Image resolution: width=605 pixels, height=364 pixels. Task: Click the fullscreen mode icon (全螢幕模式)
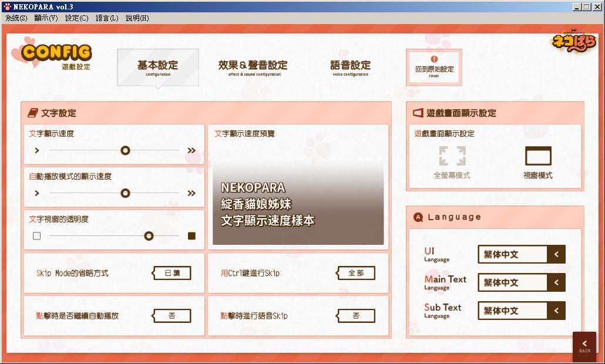[452, 157]
